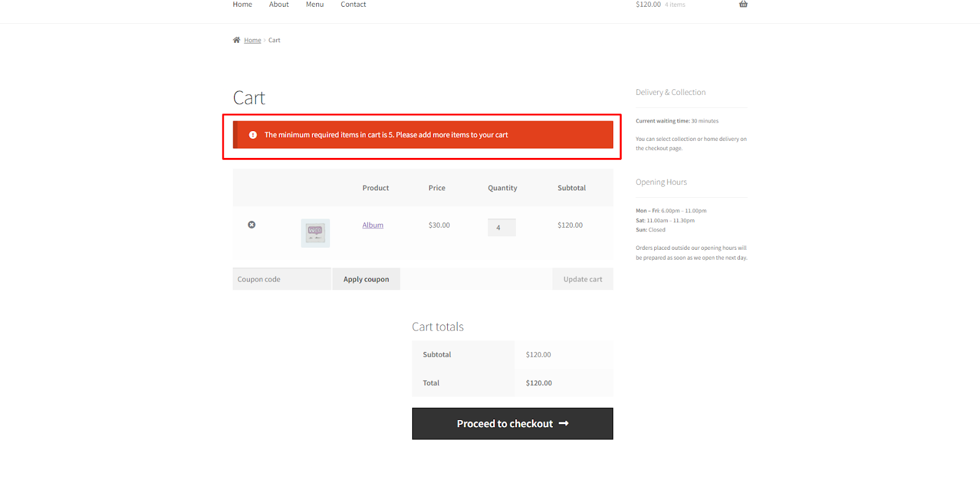Open the About menu item
The width and height of the screenshot is (980, 483).
(x=279, y=4)
